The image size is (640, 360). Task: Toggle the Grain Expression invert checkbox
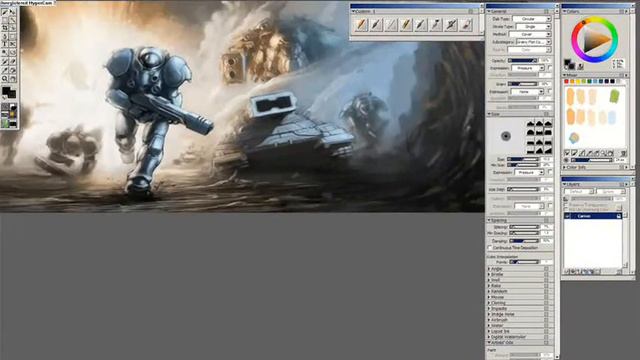tap(550, 91)
